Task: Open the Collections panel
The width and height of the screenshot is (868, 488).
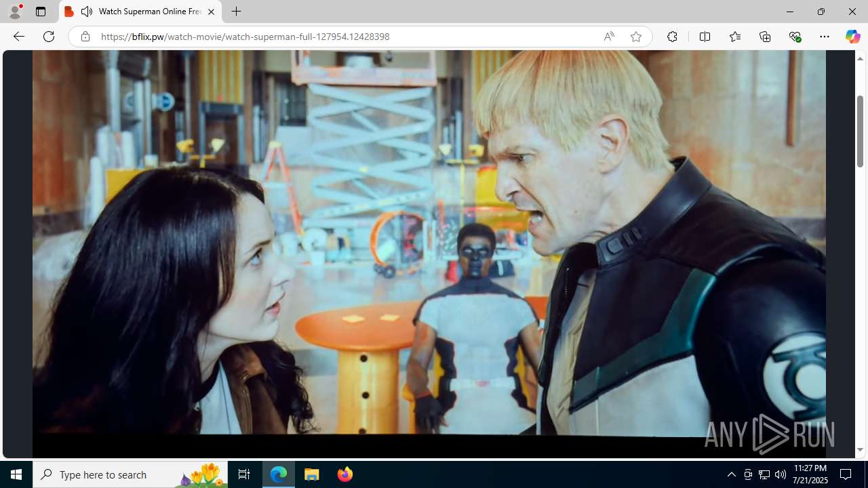Action: 765,37
